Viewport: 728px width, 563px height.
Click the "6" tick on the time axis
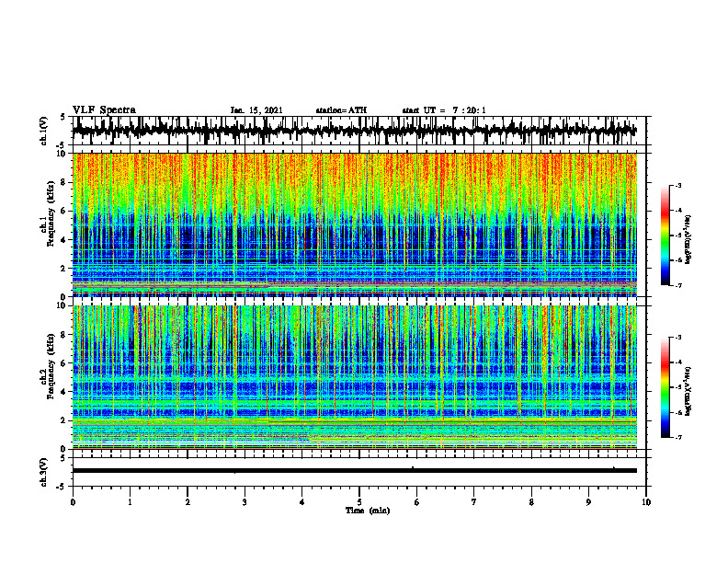(416, 502)
